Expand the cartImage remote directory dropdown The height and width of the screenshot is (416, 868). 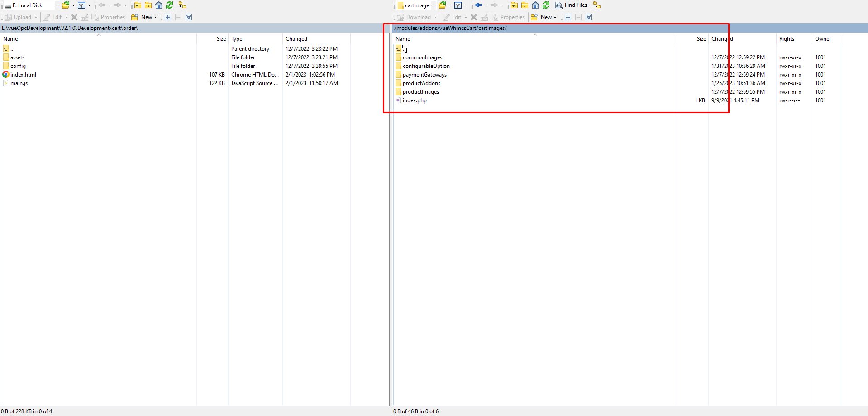coord(434,5)
